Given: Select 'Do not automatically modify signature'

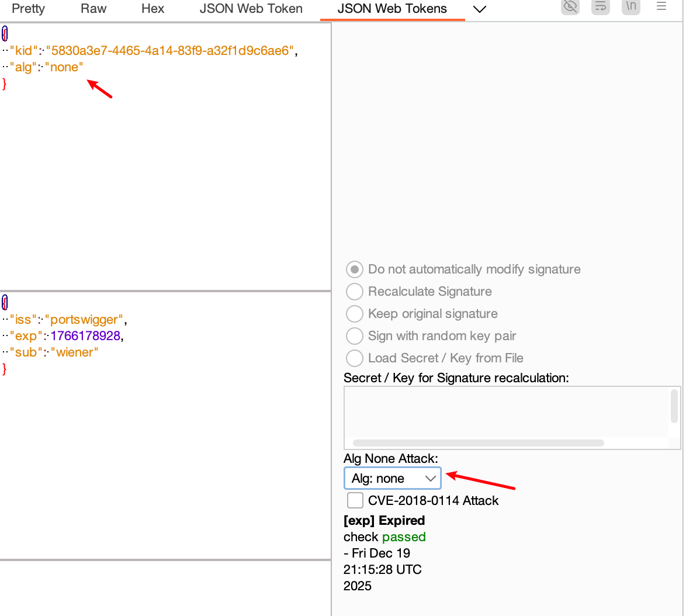Looking at the screenshot, I should point(355,269).
